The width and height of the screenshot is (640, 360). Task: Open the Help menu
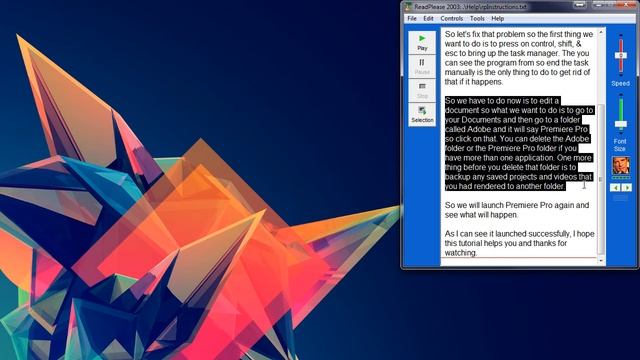[x=497, y=18]
